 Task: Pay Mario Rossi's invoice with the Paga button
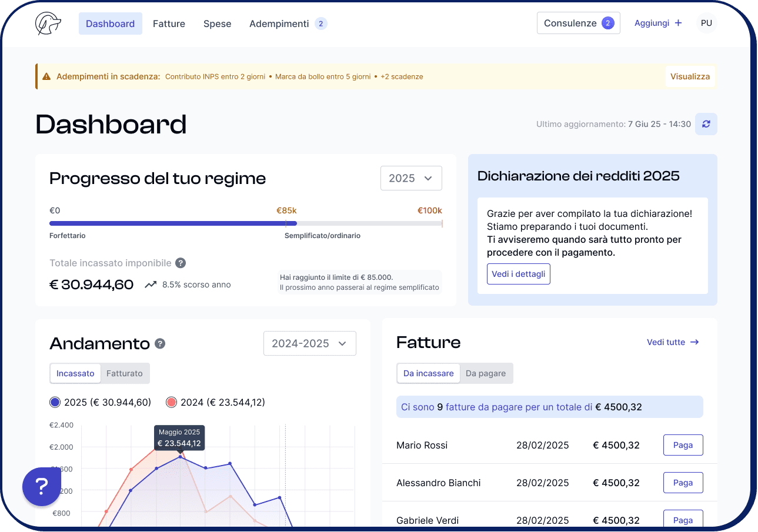click(x=683, y=445)
